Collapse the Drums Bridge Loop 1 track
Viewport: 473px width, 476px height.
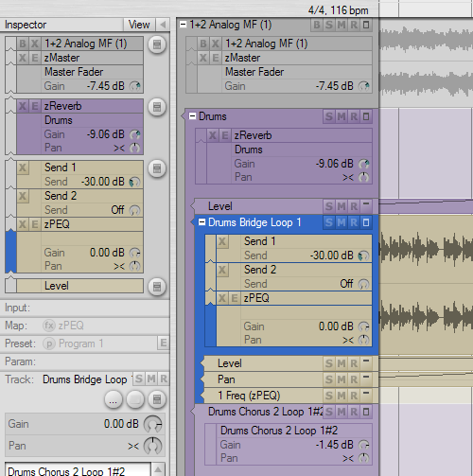[x=201, y=222]
